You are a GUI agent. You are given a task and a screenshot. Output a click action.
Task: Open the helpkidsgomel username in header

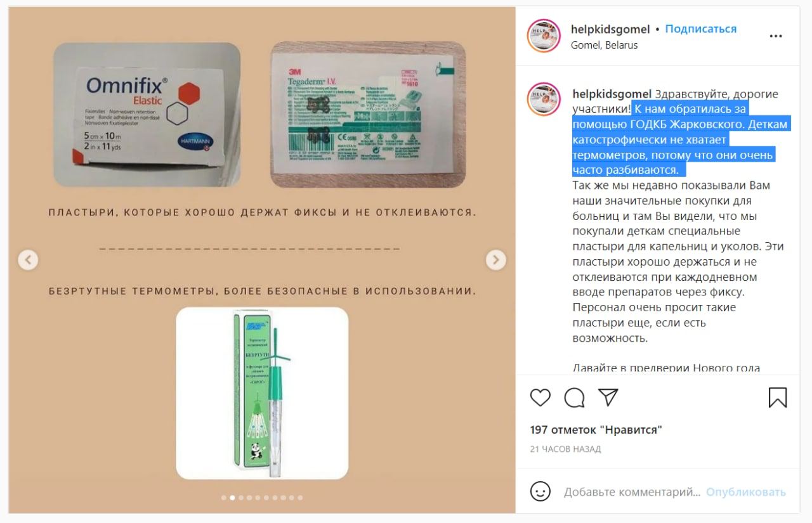(610, 29)
